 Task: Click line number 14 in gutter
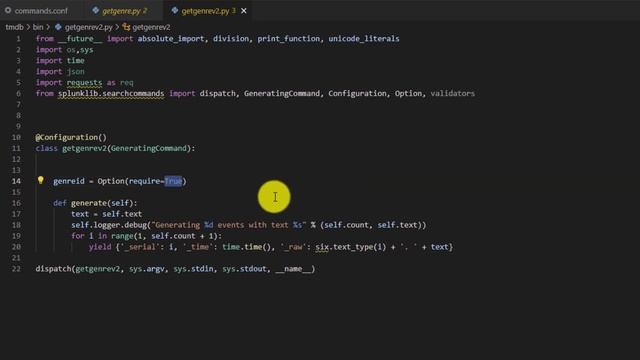pos(16,181)
